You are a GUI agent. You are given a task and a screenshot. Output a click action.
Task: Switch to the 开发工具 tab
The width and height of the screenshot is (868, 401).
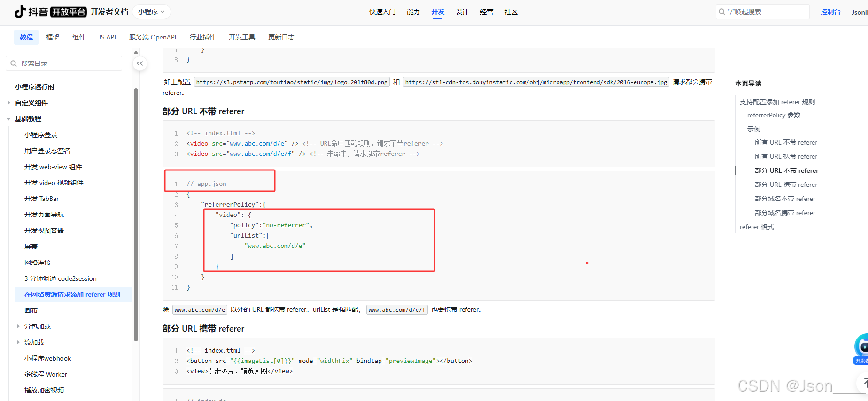coord(242,37)
